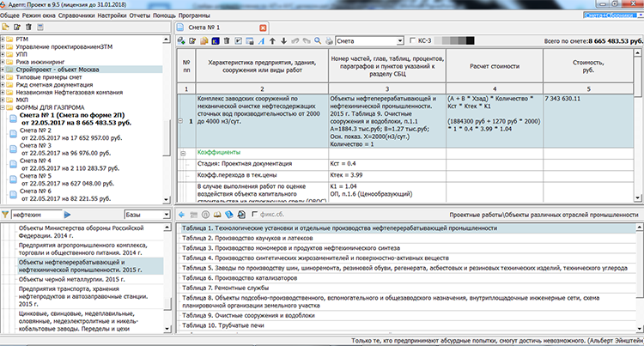644x346 pixels.
Task: Open the Настройки menu
Action: [112, 15]
